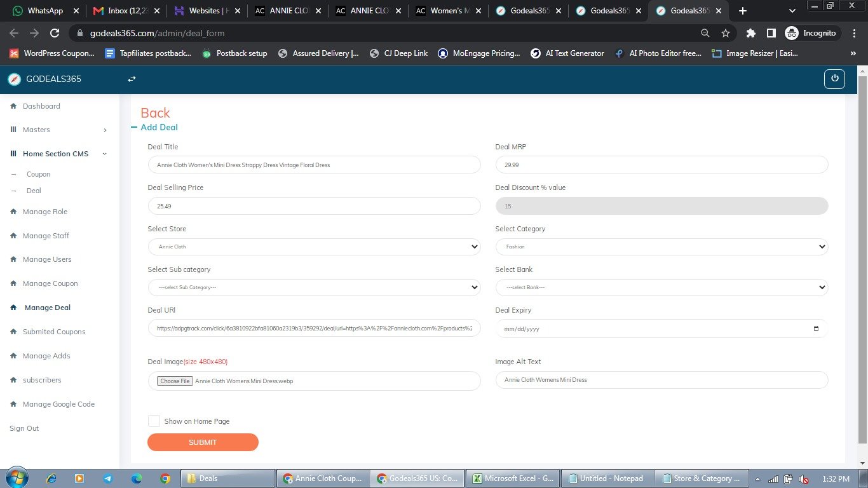Click the zoom magnifier icon in address bar
This screenshot has width=868, height=488.
[705, 33]
